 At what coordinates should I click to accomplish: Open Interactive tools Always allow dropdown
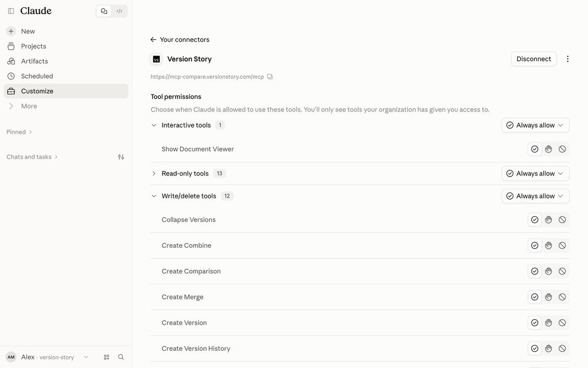point(535,125)
